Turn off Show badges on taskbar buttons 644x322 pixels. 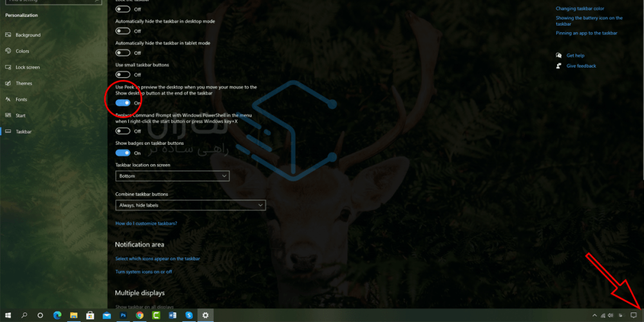point(123,153)
